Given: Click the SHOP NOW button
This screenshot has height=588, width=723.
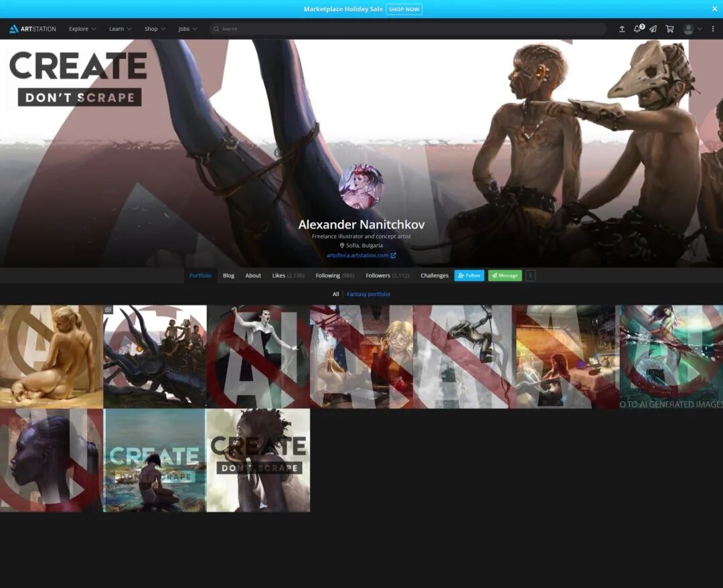Looking at the screenshot, I should click(x=404, y=9).
